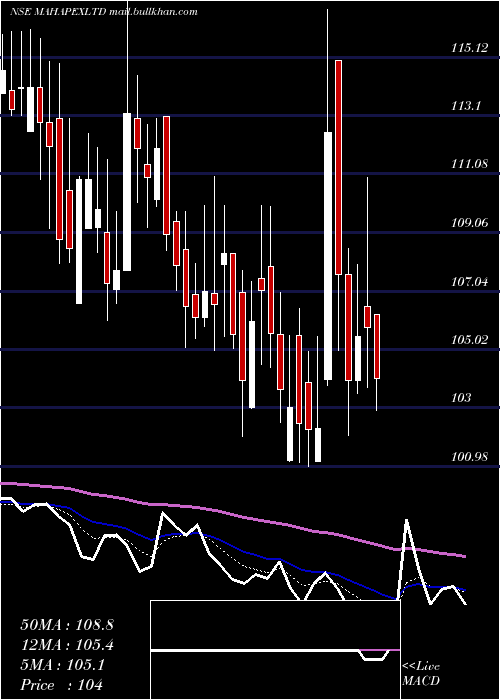Click the 109.06 price axis label
This screenshot has width=500, height=700.
coord(470,222)
